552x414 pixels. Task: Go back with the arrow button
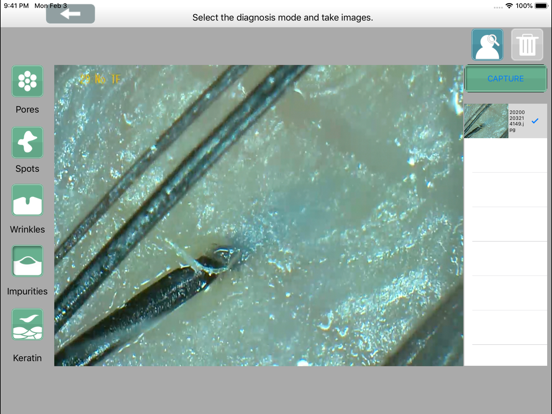click(70, 14)
